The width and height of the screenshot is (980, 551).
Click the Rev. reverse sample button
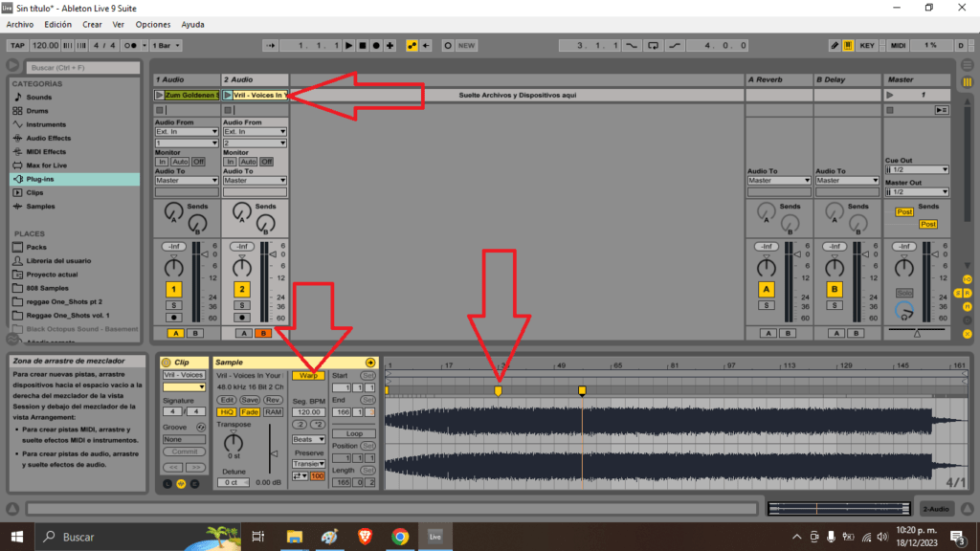pos(273,400)
